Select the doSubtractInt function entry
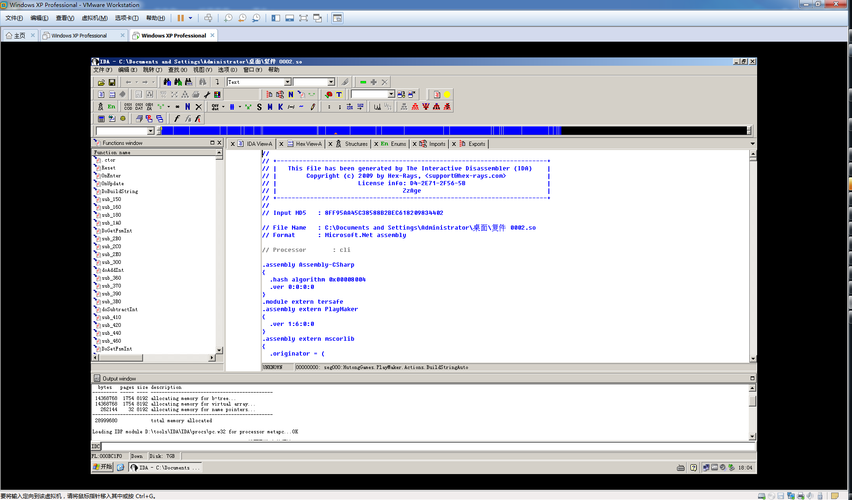 click(x=120, y=309)
